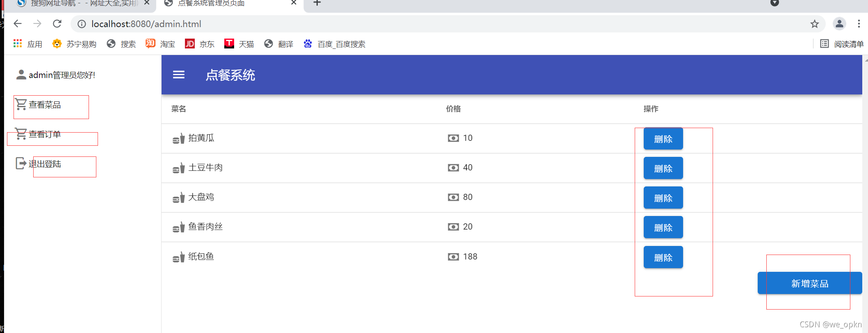Click the 点餐系统 header title
868x333 pixels.
click(230, 75)
